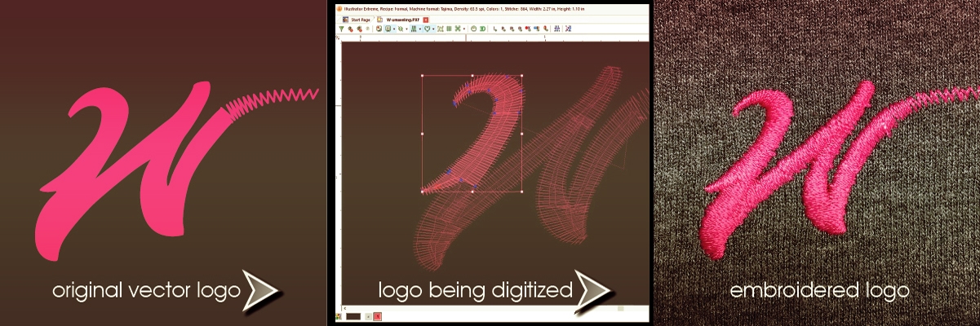
Task: Click the round clock-like icon
Action: pyautogui.click(x=474, y=29)
